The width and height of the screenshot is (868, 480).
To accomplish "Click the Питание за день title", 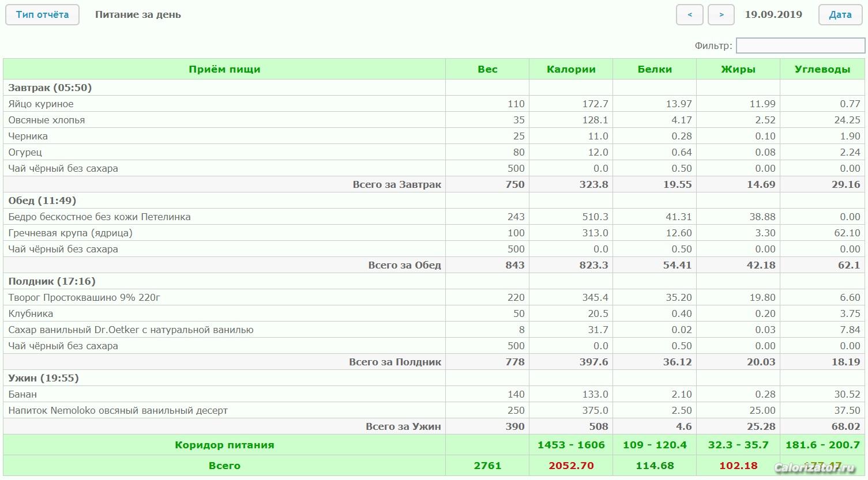I will pyautogui.click(x=138, y=15).
